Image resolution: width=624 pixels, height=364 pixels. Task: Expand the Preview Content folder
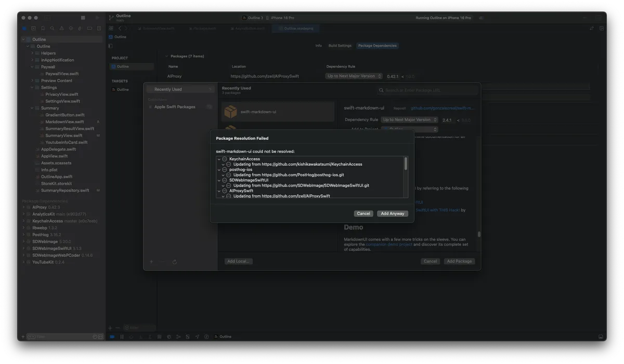click(32, 81)
